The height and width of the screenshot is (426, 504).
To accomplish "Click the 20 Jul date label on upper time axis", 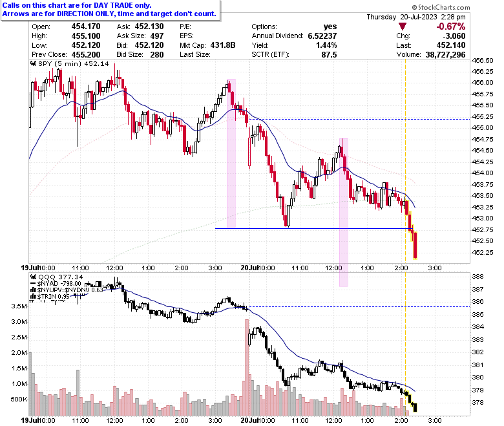I will [250, 268].
